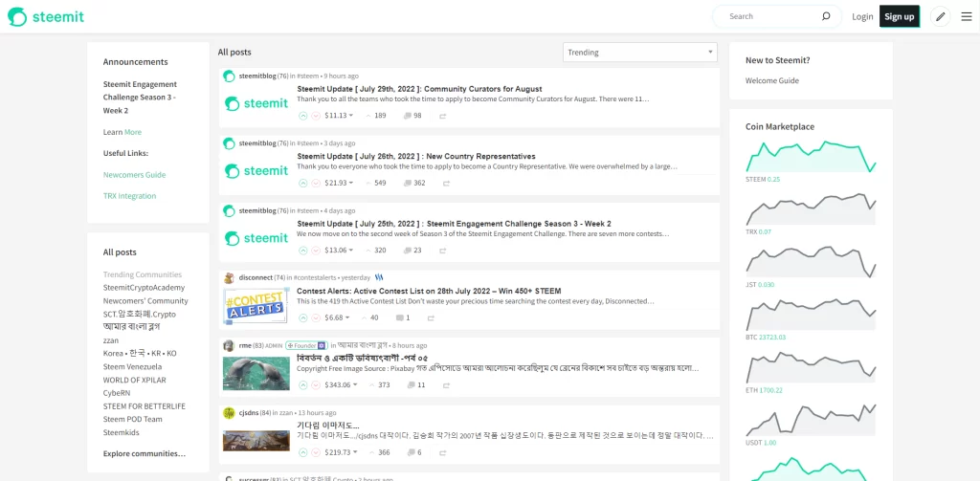This screenshot has width=980, height=481.
Task: Open the CybeRN community
Action: 116,393
